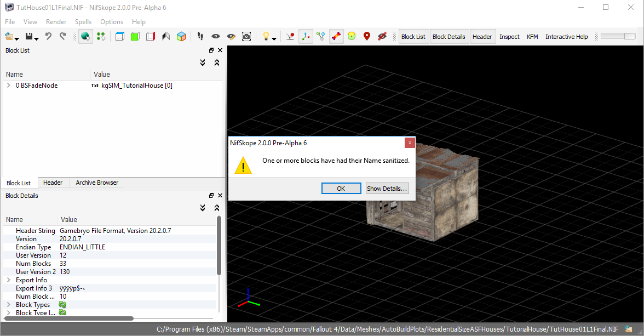Toggle the Header toolbar button
Image resolution: width=644 pixels, height=336 pixels.
(482, 37)
